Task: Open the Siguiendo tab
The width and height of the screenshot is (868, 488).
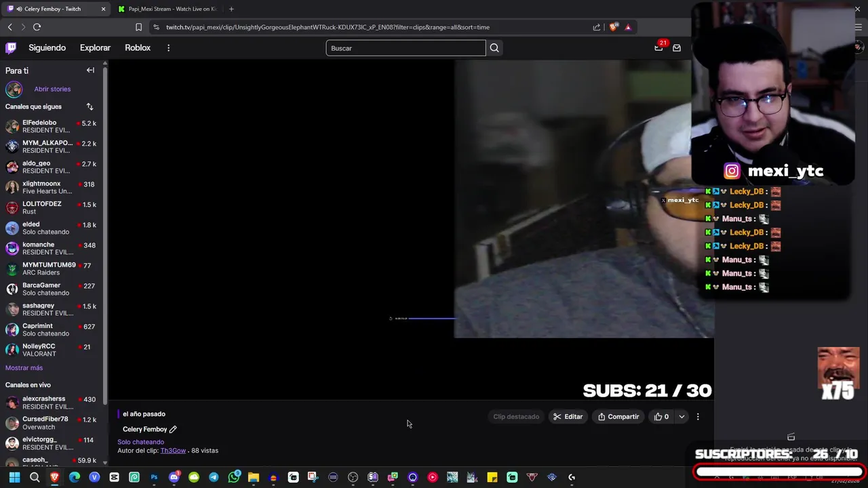Action: (x=47, y=47)
